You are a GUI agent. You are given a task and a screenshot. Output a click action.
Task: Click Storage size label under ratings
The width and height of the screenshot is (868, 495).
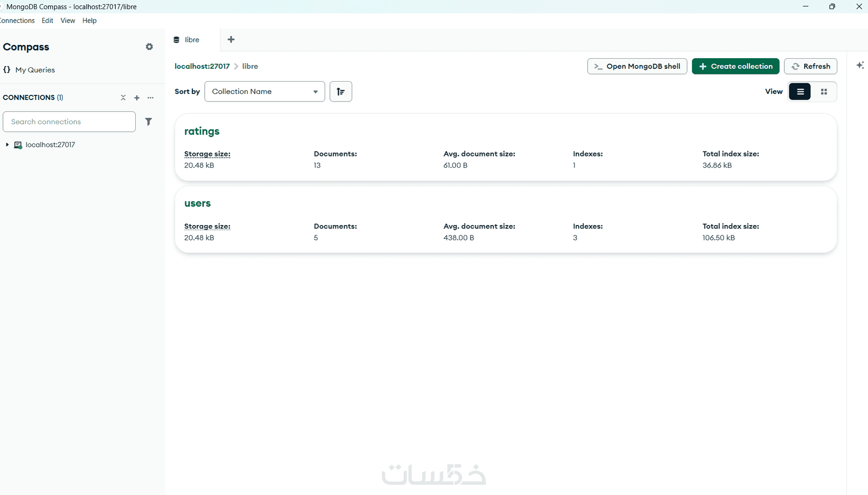point(207,154)
